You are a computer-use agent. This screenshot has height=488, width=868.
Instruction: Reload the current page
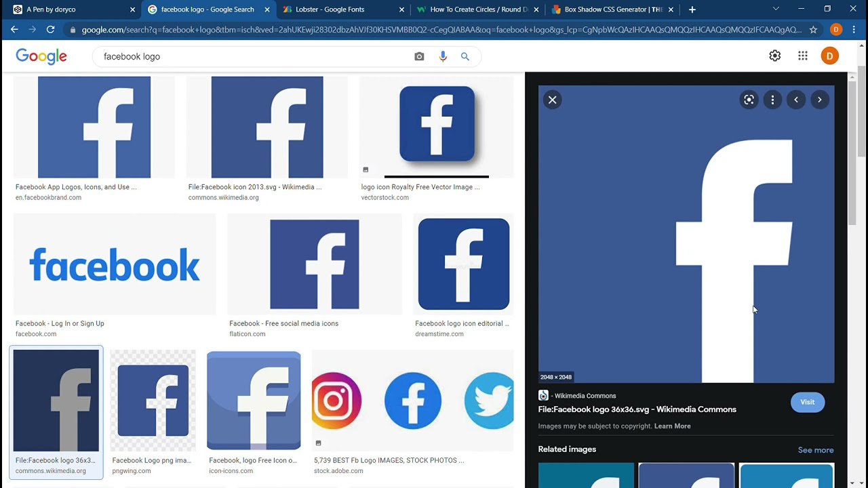(50, 30)
